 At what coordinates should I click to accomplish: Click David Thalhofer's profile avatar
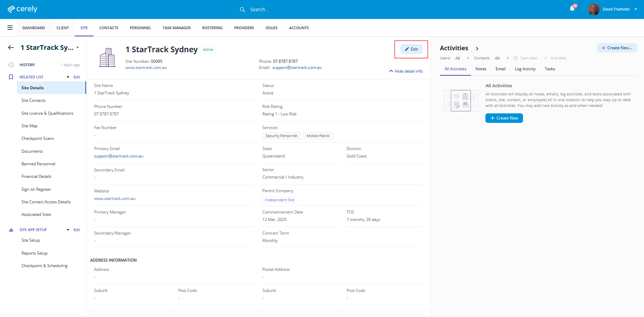point(593,9)
